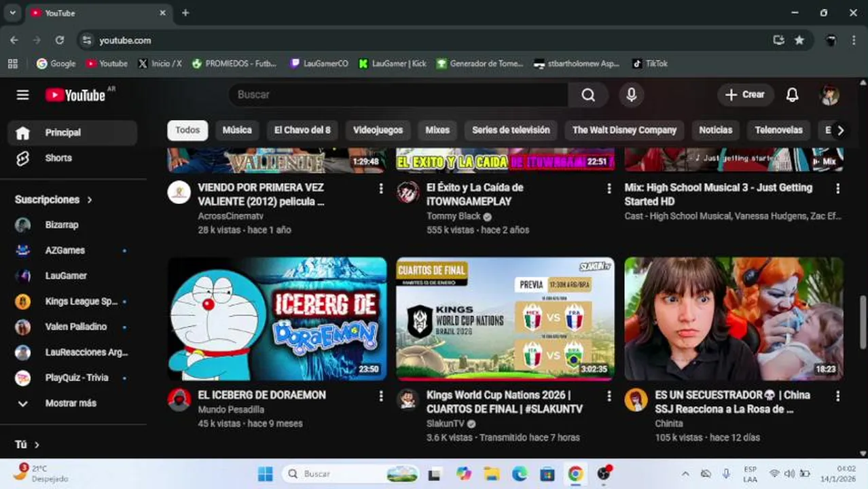
Task: Click Mundo Pesadilla channel name
Action: 231,410
